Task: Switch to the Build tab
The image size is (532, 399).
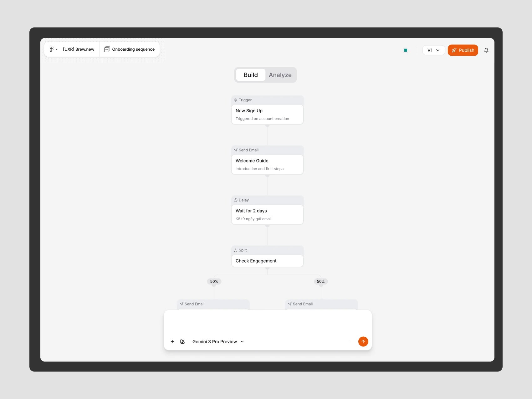Action: click(x=251, y=75)
